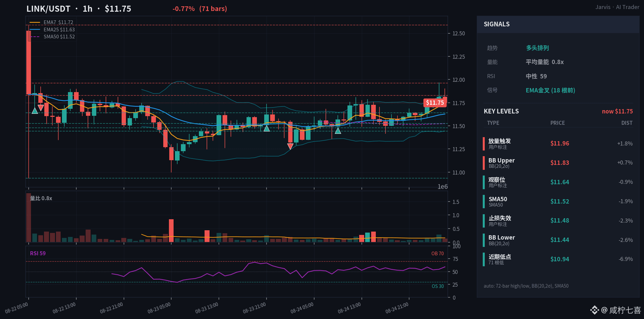The image size is (644, 319).
Task: Select the 多头排列 trend value
Action: pos(537,48)
